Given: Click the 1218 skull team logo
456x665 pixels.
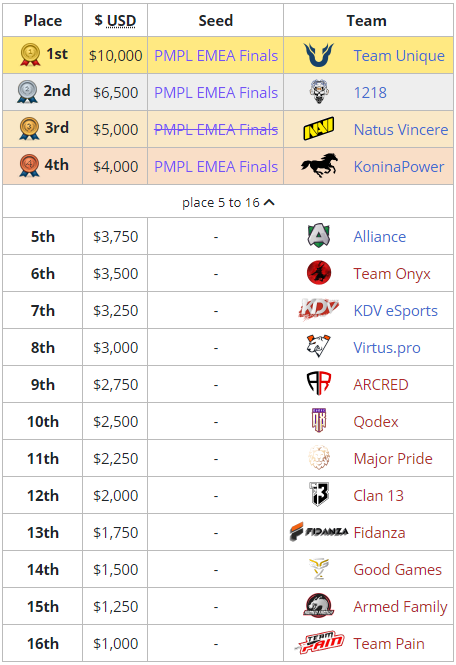Looking at the screenshot, I should [319, 92].
